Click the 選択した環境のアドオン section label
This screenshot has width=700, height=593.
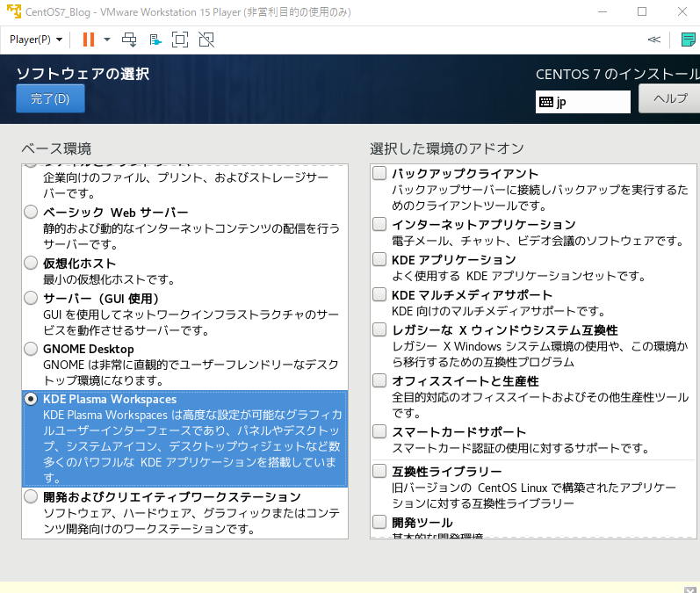pyautogui.click(x=447, y=148)
